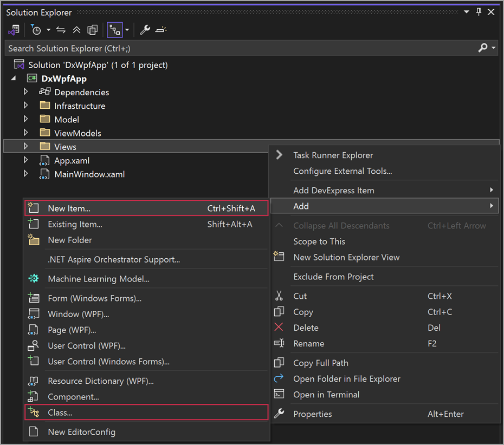Click the search magnifier icon
Image resolution: width=504 pixels, height=445 pixels.
coord(483,48)
